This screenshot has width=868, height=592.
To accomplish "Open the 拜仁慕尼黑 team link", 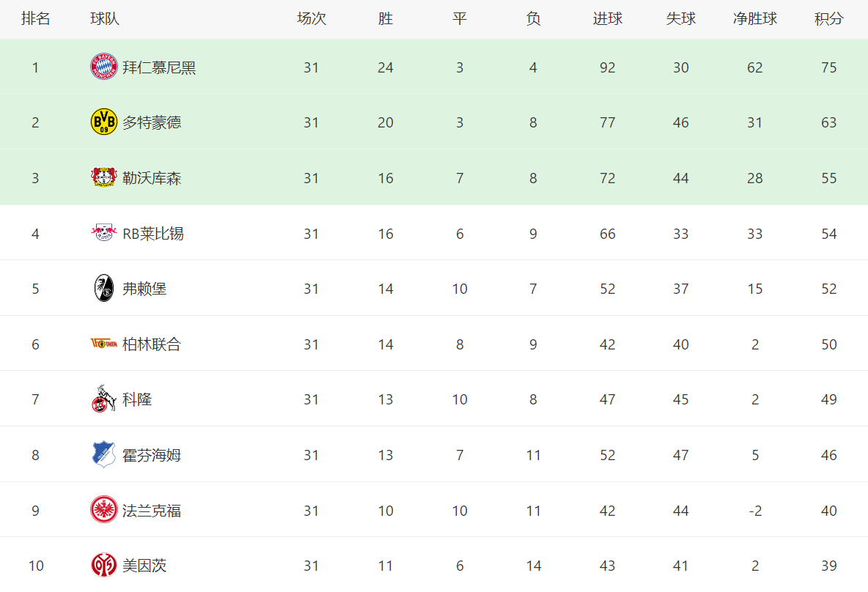I will [159, 67].
